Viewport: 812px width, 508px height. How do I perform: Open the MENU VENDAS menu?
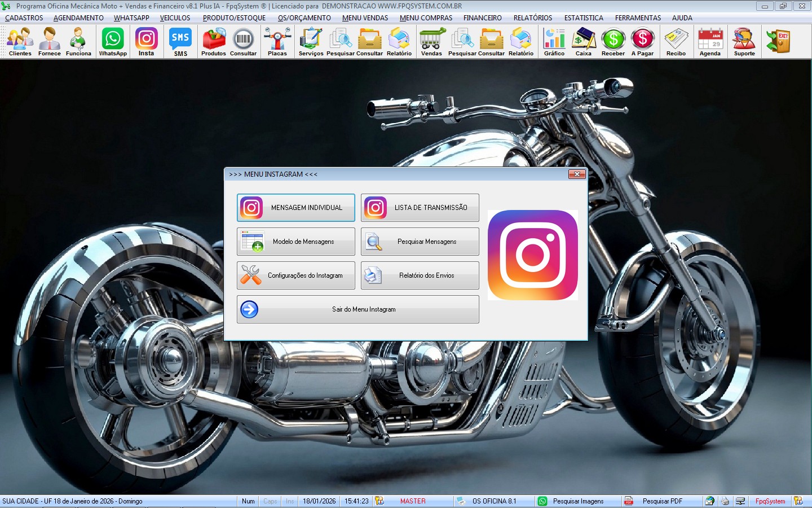(x=365, y=18)
